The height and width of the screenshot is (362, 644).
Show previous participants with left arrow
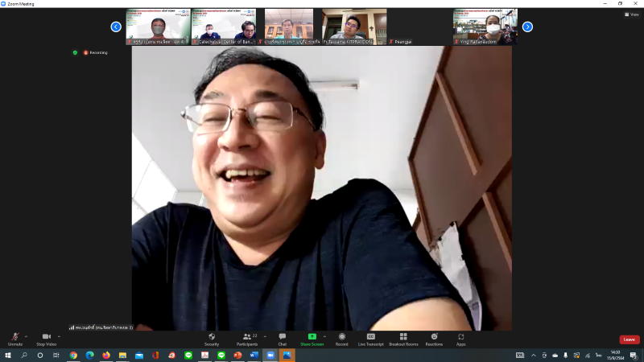tap(116, 27)
